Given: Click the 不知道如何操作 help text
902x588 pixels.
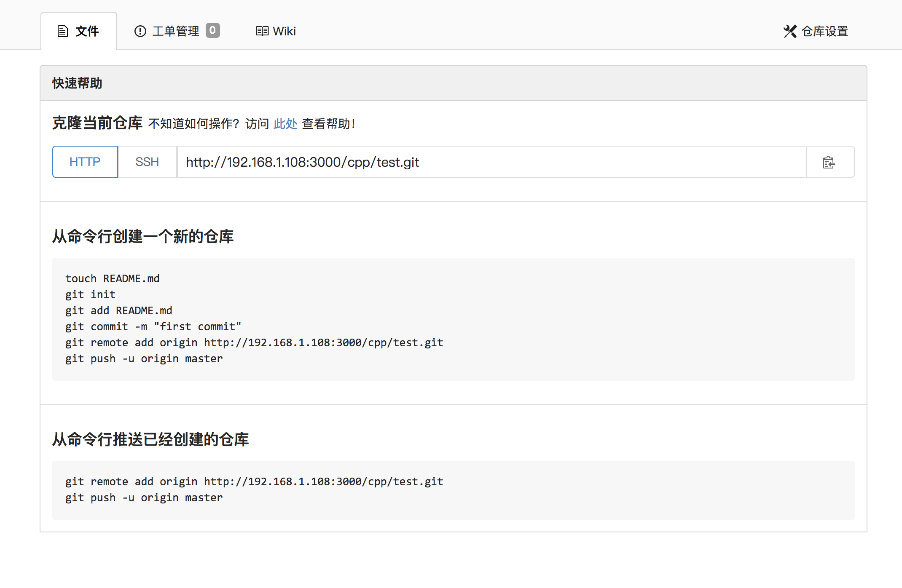Looking at the screenshot, I should [194, 124].
